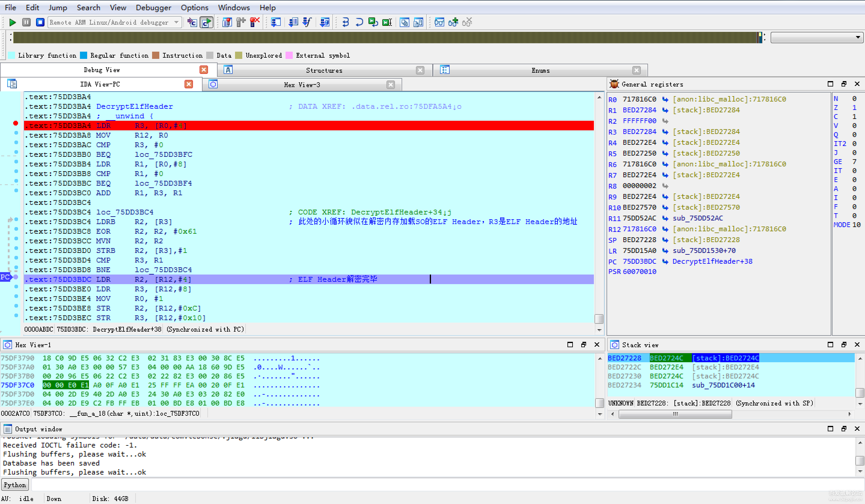Click the Step into icon
This screenshot has height=504, width=865.
click(x=345, y=23)
